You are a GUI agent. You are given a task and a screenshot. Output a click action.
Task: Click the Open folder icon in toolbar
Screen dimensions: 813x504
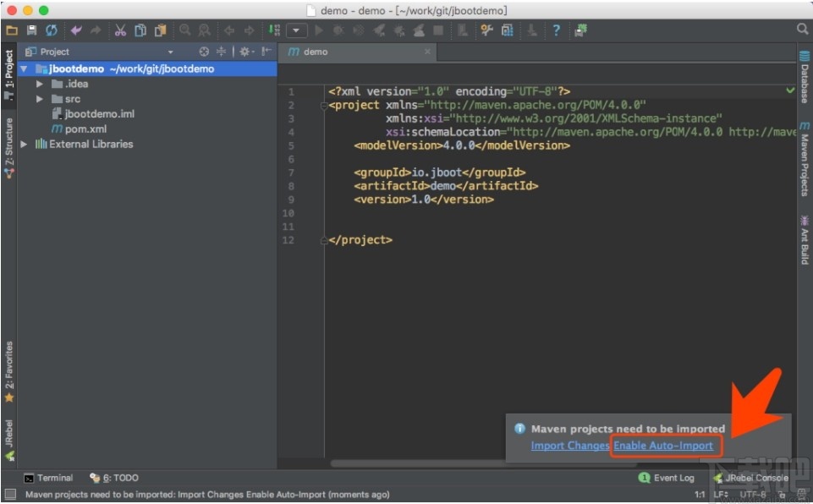12,30
